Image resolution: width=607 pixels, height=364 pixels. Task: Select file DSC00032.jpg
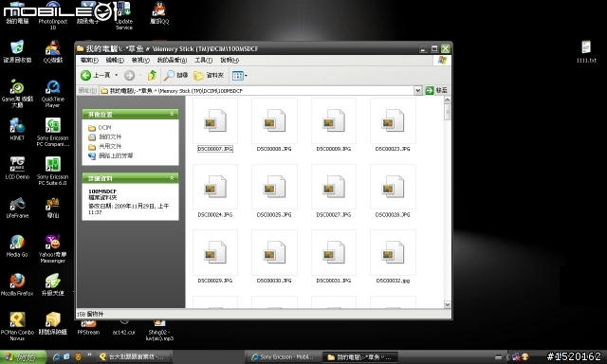pyautogui.click(x=393, y=257)
